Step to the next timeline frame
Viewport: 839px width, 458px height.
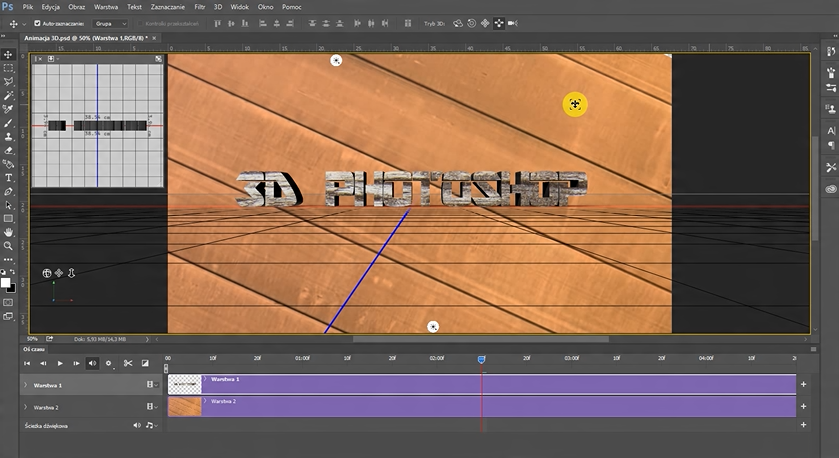[x=76, y=363]
